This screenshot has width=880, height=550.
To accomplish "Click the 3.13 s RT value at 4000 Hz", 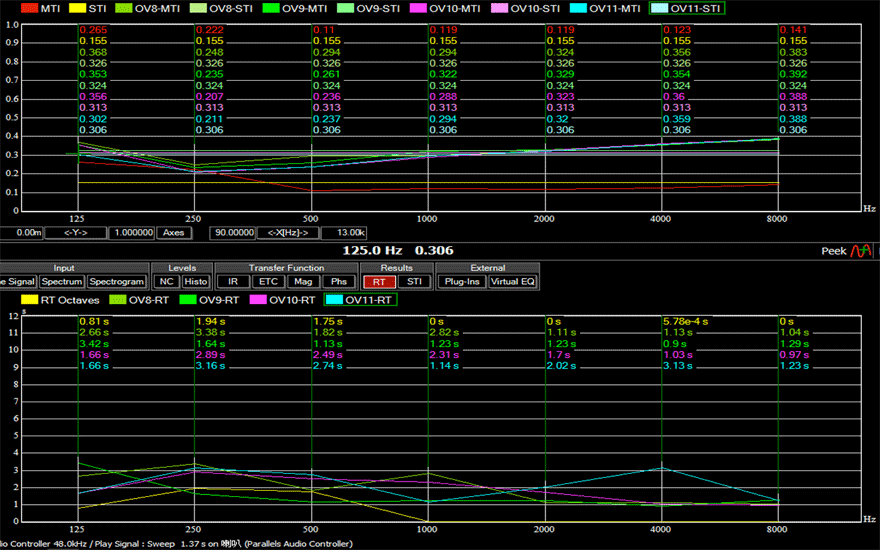I will pyautogui.click(x=677, y=365).
